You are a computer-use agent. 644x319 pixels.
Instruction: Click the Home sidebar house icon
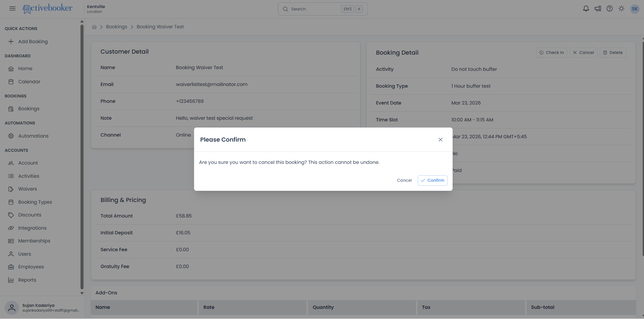click(11, 68)
